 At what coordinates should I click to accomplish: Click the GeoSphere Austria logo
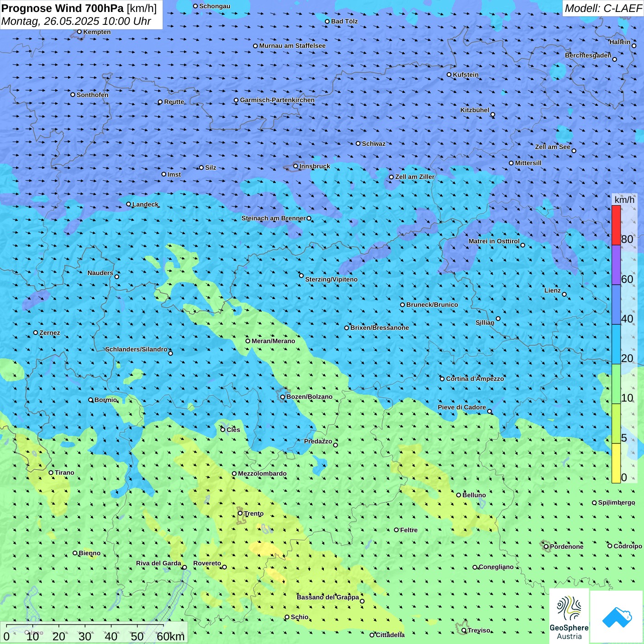click(569, 616)
